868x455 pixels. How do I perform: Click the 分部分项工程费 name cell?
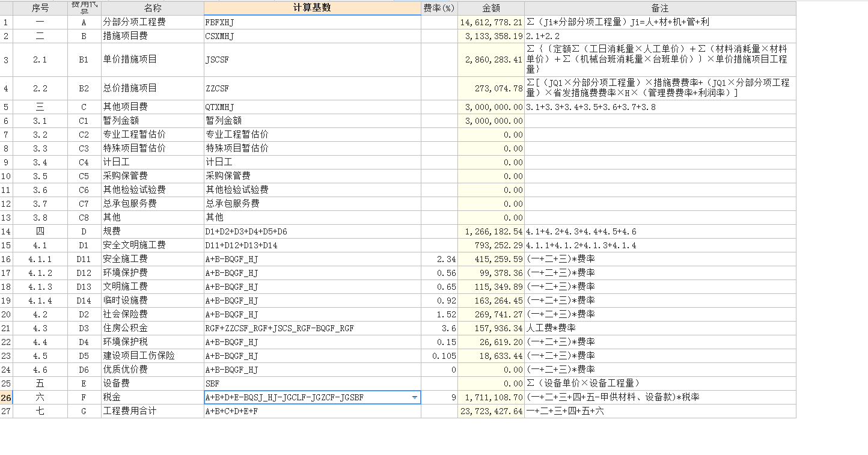(153, 22)
